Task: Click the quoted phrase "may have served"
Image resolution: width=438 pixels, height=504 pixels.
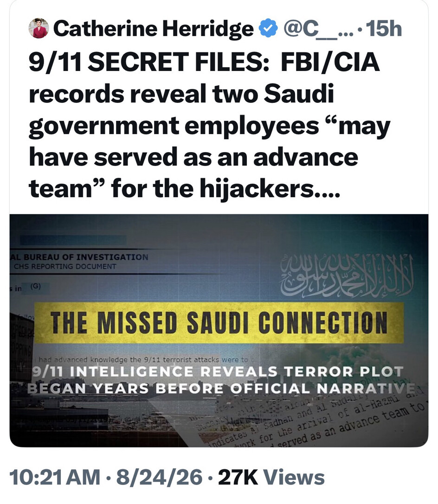Action: pos(209,141)
